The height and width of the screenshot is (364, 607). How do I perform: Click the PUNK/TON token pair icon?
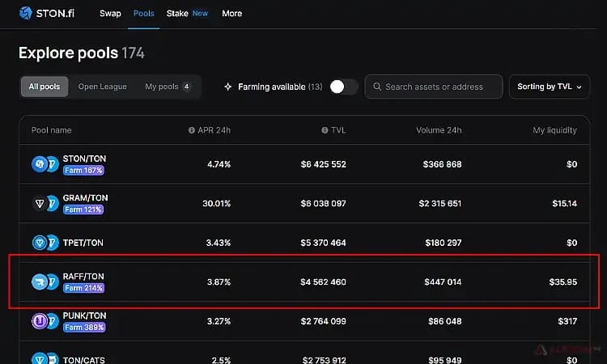[45, 321]
